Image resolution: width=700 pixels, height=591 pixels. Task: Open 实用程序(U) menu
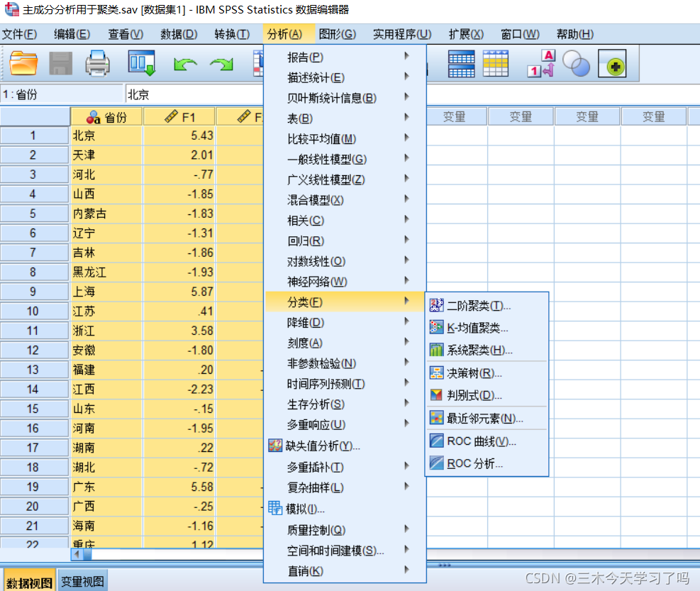402,34
